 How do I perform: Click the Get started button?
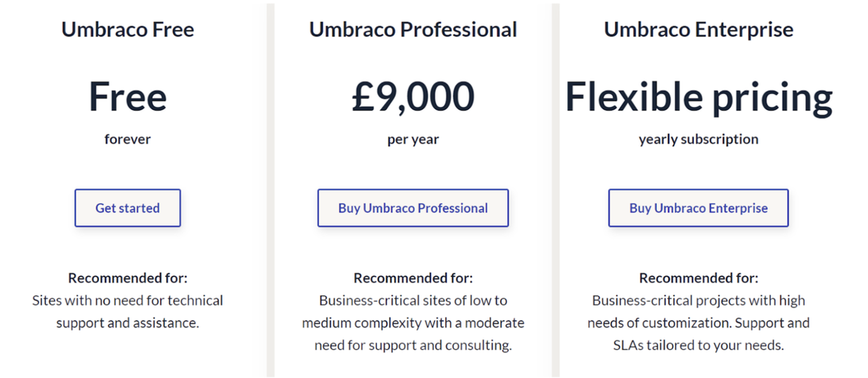127,207
